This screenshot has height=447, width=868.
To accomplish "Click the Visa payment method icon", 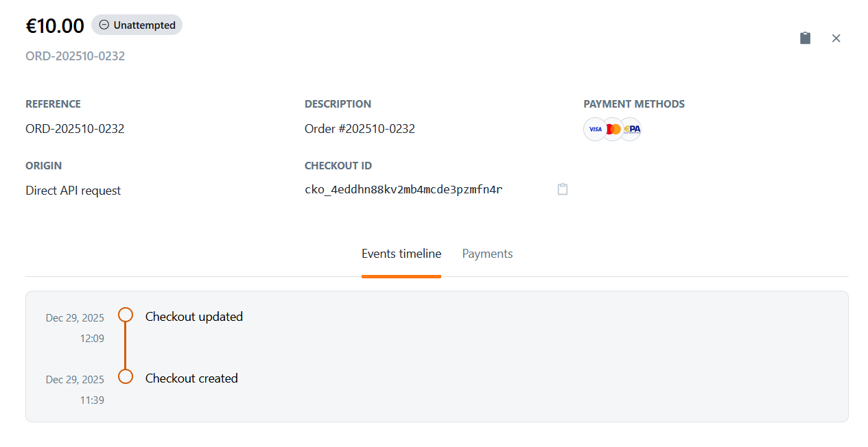I will click(595, 129).
